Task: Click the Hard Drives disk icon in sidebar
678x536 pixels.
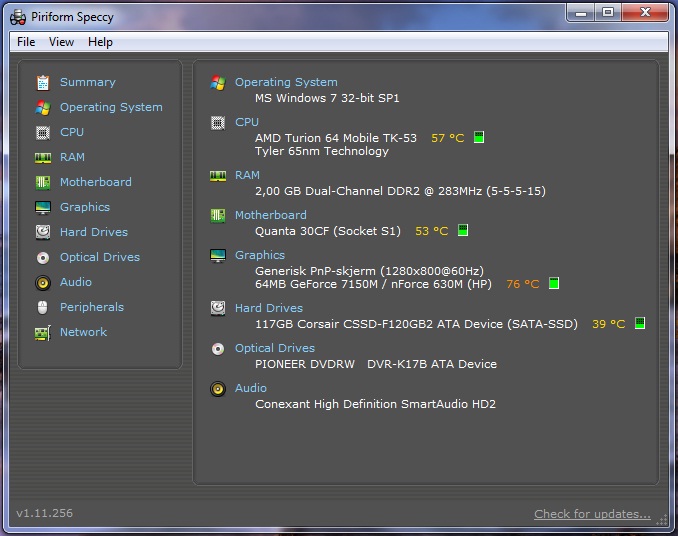Action: 43,233
